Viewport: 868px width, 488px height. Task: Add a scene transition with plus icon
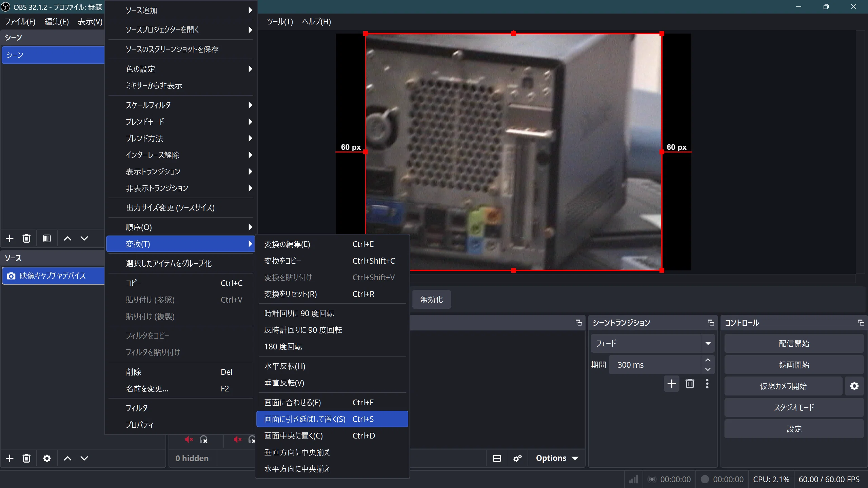(671, 384)
